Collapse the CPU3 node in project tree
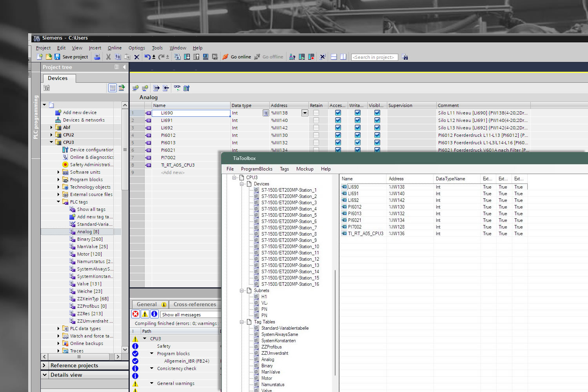588x392 pixels. pyautogui.click(x=51, y=142)
